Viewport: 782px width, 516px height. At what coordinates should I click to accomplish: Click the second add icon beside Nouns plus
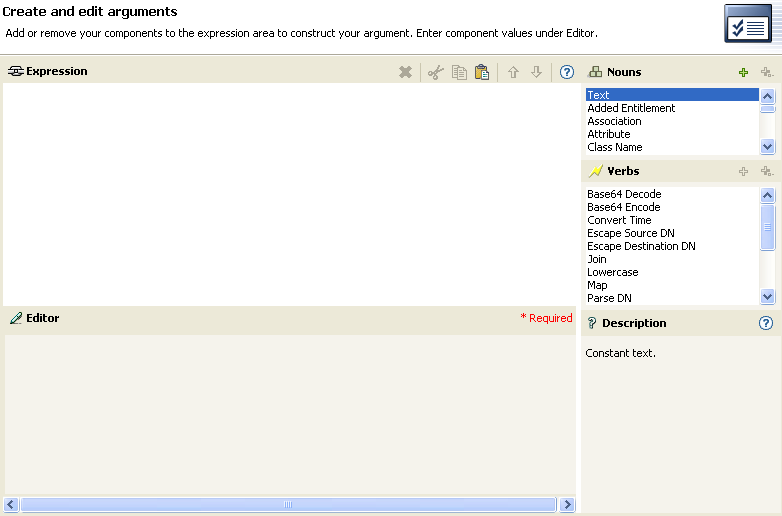(x=767, y=73)
